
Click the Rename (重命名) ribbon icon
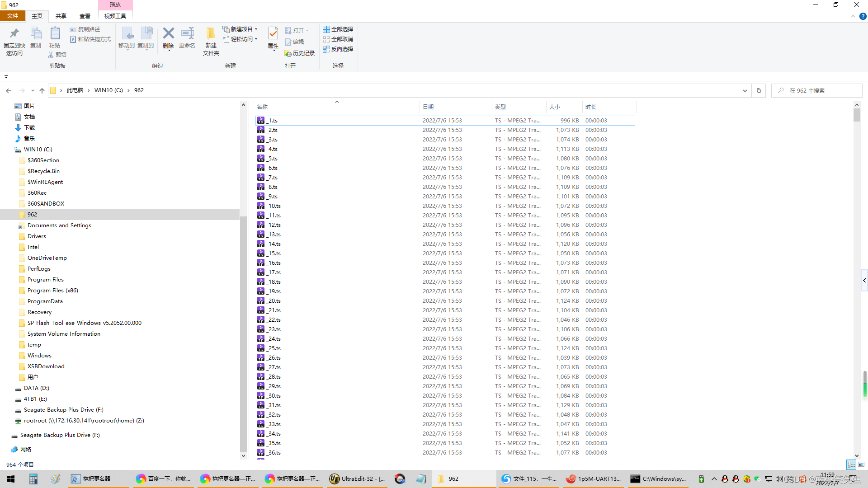click(187, 37)
